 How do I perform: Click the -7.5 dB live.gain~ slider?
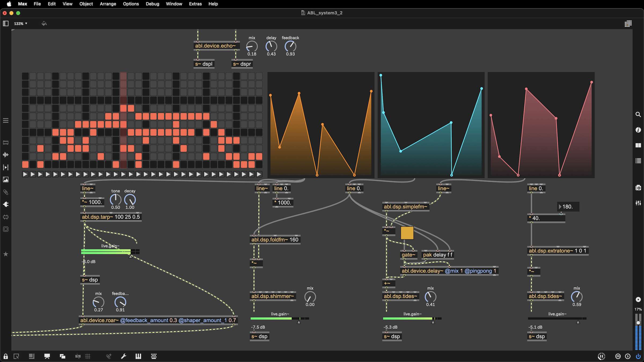(x=280, y=319)
